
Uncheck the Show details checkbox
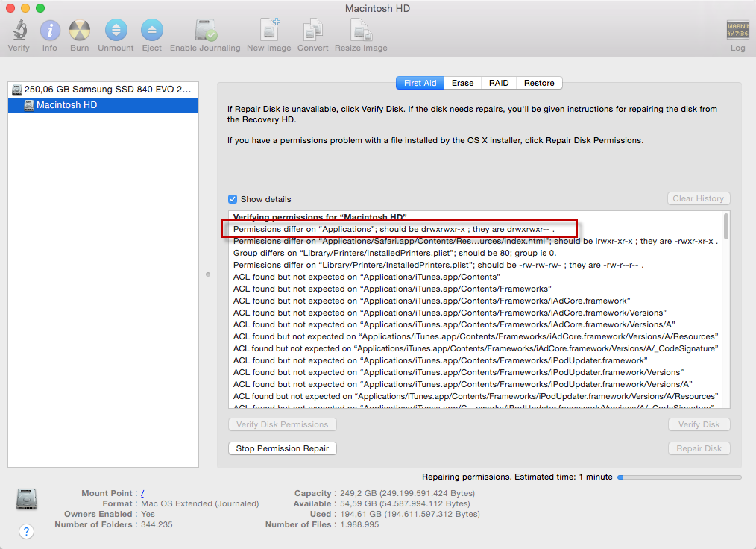[x=233, y=199]
